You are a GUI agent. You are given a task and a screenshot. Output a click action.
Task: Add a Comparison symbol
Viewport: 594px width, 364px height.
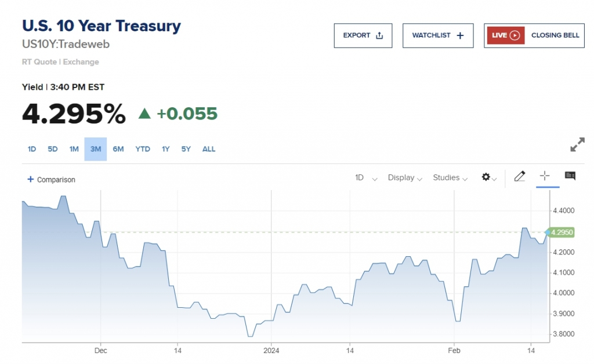click(x=52, y=180)
